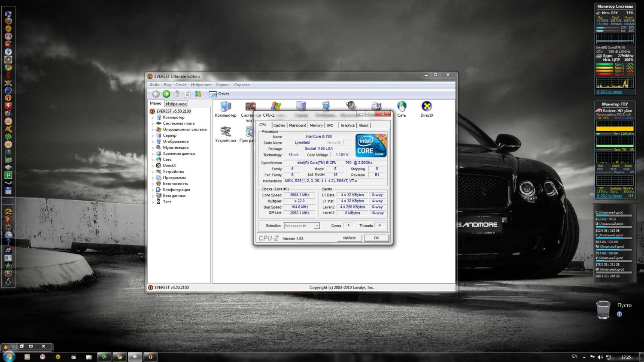Switch to the Memory tab in CPU-Z
The height and width of the screenshot is (362, 644).
point(316,125)
